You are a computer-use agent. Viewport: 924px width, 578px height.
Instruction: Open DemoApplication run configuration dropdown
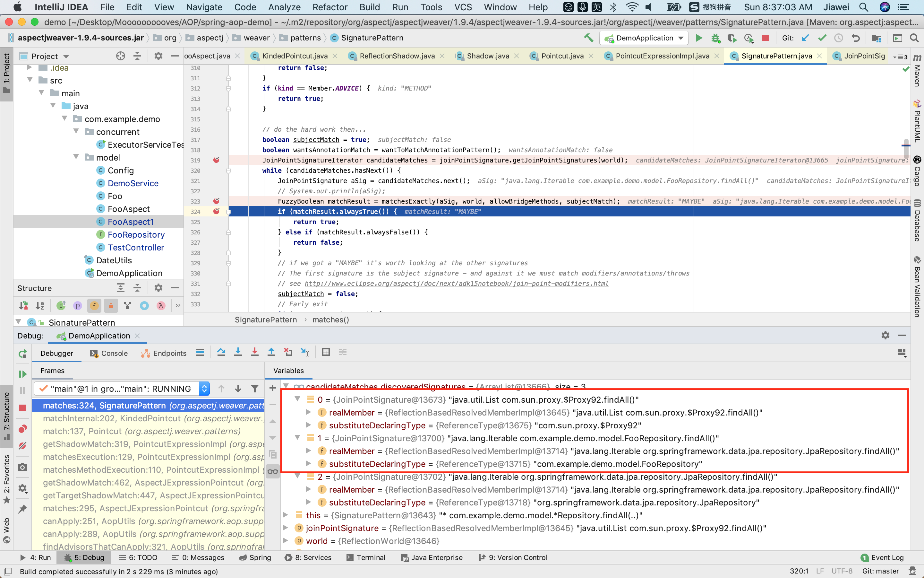[644, 38]
